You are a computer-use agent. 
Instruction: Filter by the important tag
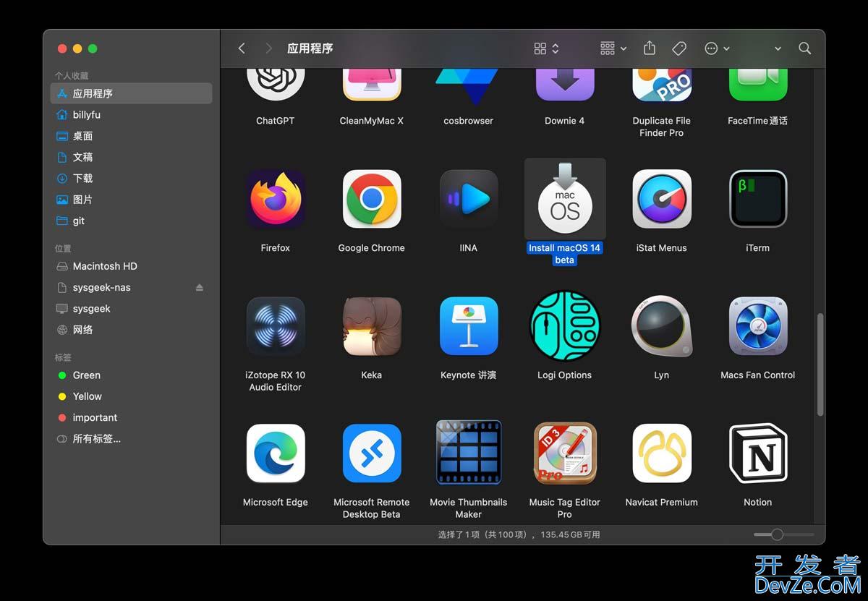(131, 417)
